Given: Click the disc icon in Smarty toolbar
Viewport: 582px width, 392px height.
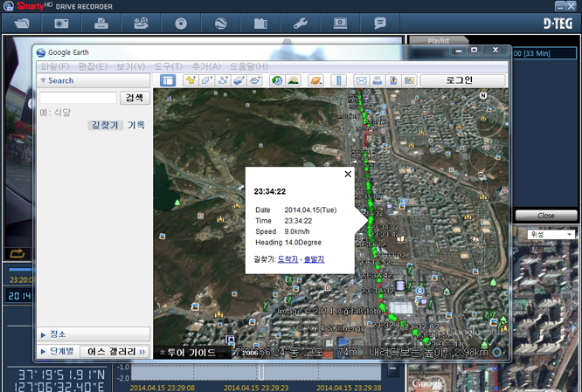Looking at the screenshot, I should click(x=181, y=24).
